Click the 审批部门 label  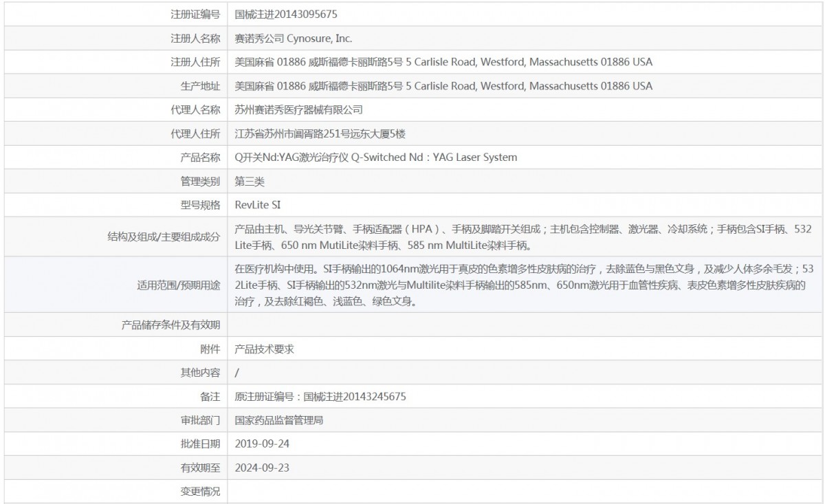(200, 420)
